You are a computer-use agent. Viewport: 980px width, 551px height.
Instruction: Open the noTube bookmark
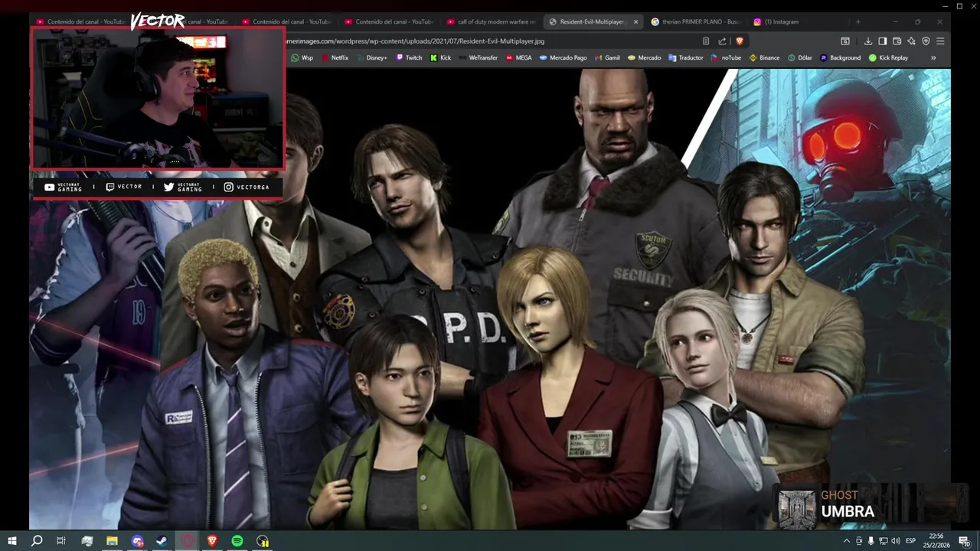click(726, 57)
